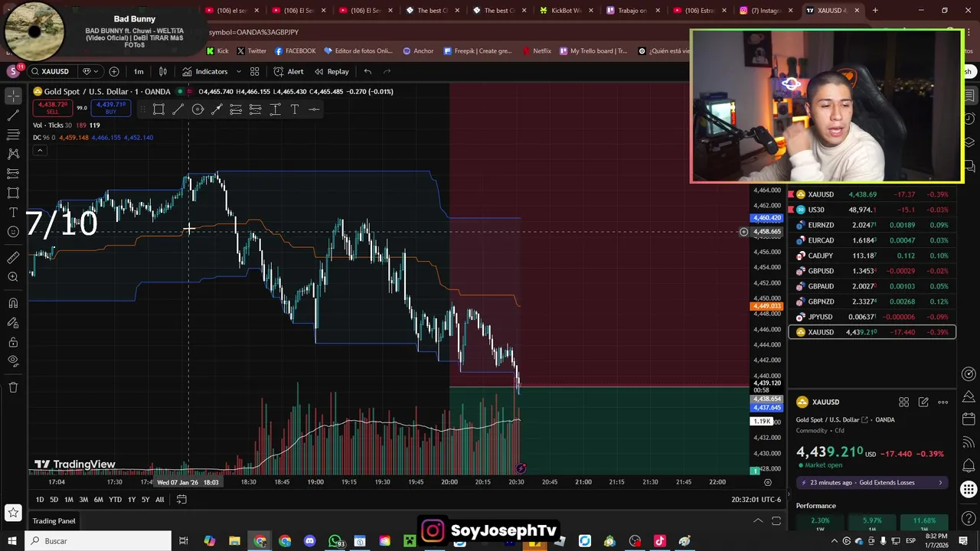The image size is (980, 551).
Task: Toggle lock all drawings
Action: pyautogui.click(x=13, y=342)
